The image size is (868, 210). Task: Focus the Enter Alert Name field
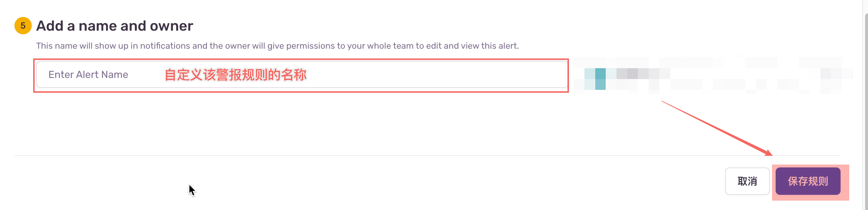coord(302,75)
